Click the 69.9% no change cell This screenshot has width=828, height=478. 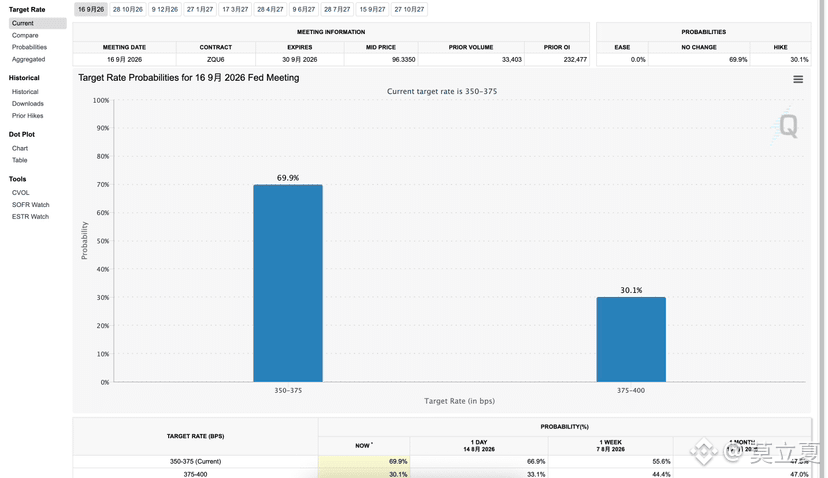pyautogui.click(x=699, y=60)
